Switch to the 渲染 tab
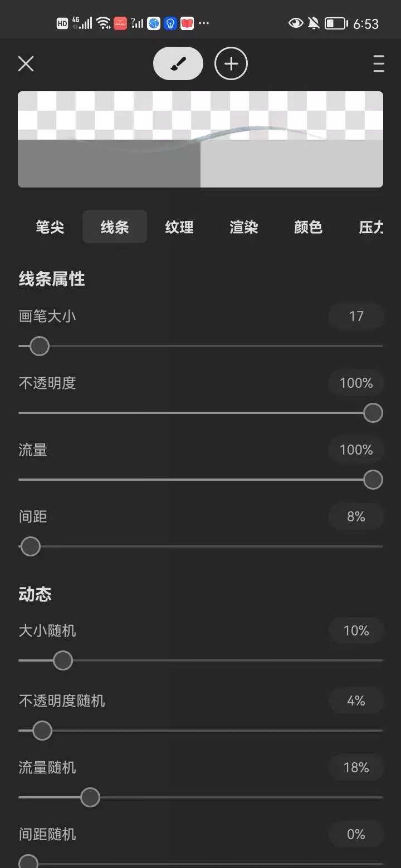401x868 pixels. pyautogui.click(x=244, y=227)
